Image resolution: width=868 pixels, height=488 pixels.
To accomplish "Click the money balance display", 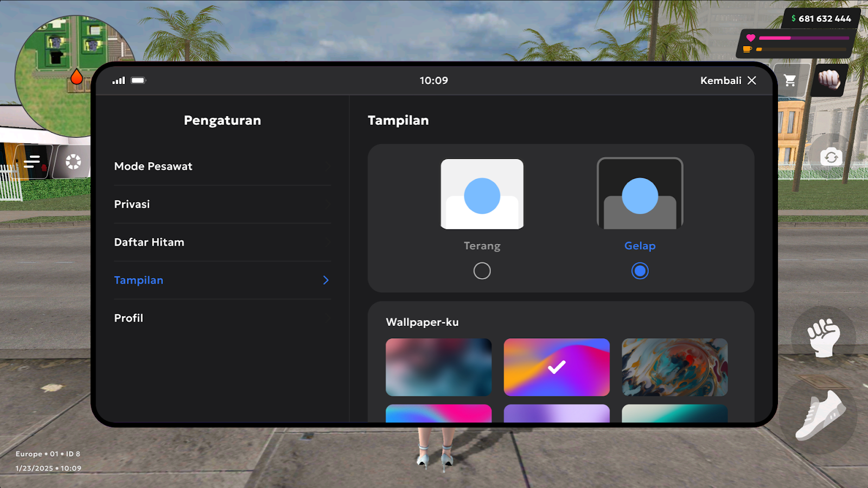I will (x=821, y=18).
